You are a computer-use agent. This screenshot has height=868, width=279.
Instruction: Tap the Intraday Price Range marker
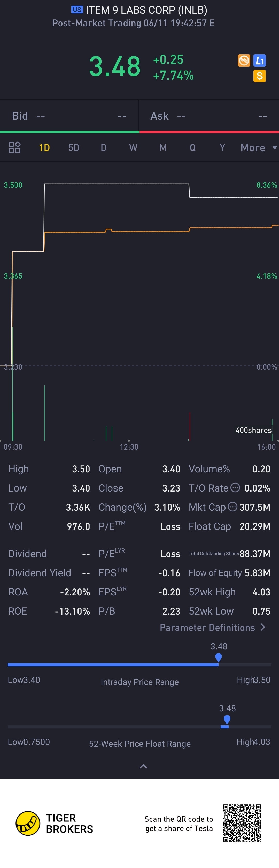point(219,658)
